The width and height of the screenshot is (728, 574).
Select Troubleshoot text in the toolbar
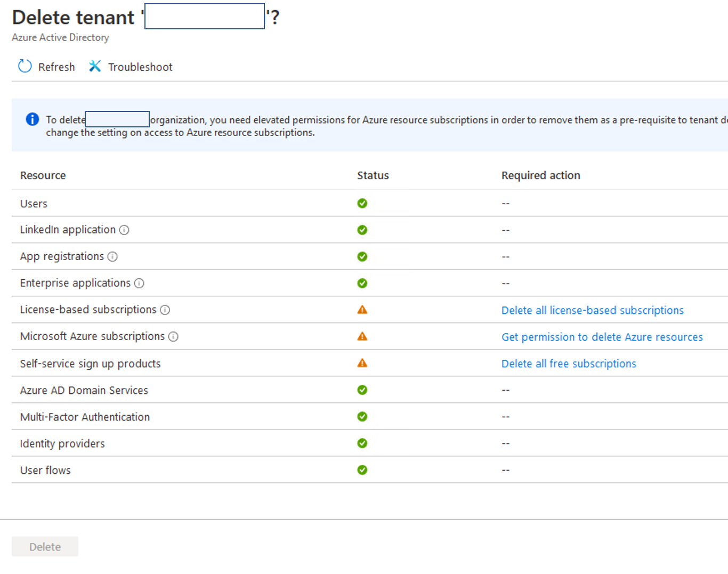(x=140, y=67)
